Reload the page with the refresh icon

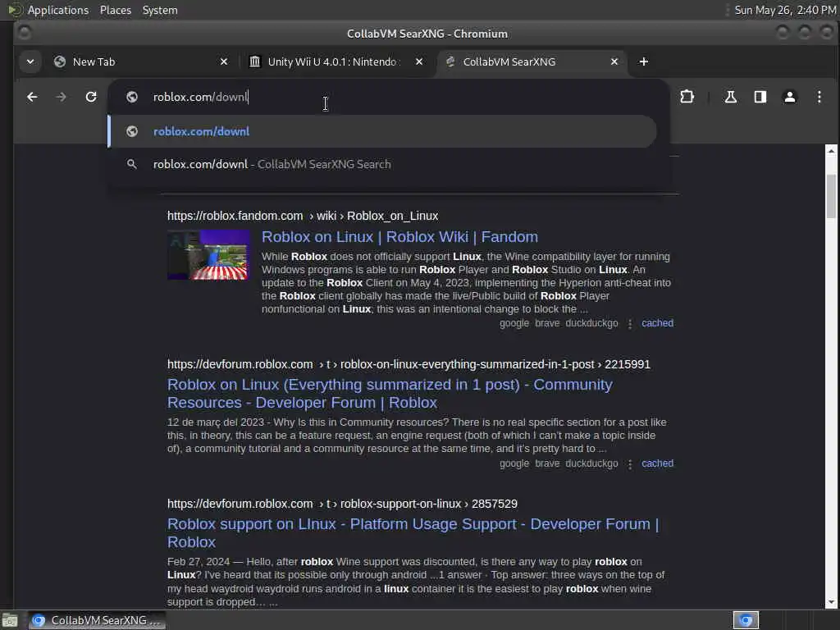[x=91, y=97]
